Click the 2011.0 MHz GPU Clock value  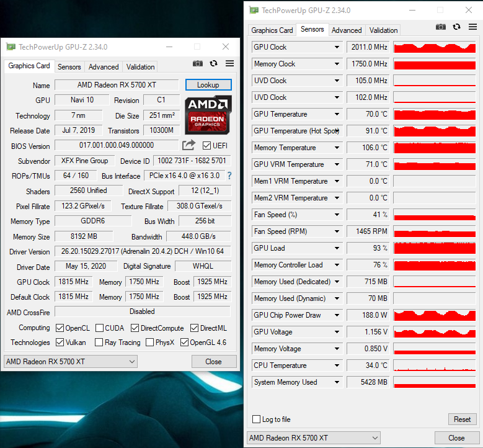368,47
